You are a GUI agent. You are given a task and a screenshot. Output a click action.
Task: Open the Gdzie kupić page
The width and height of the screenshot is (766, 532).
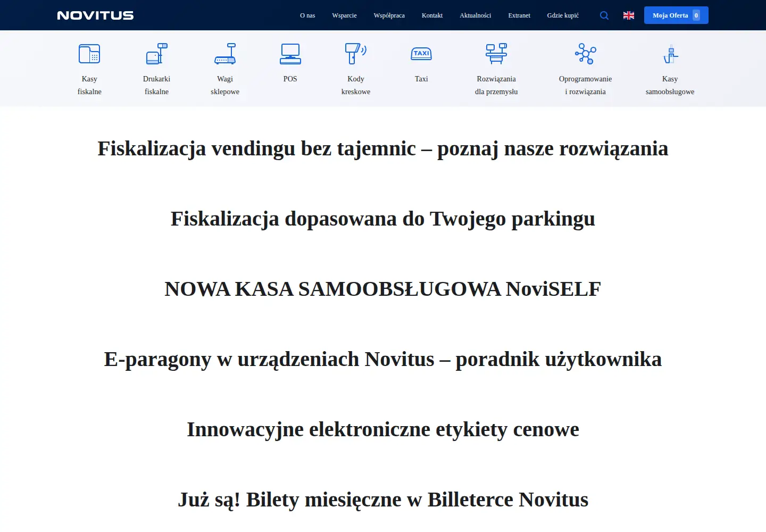(x=563, y=15)
